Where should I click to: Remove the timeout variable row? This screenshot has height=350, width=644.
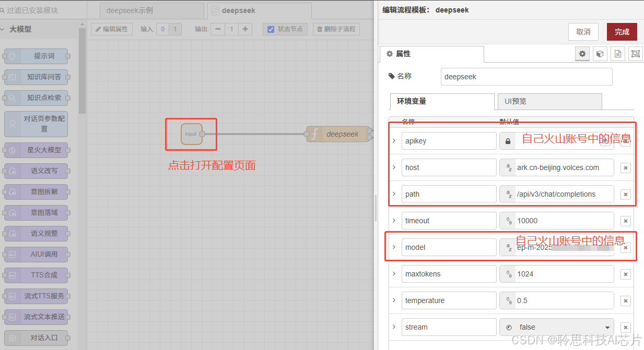click(x=626, y=221)
